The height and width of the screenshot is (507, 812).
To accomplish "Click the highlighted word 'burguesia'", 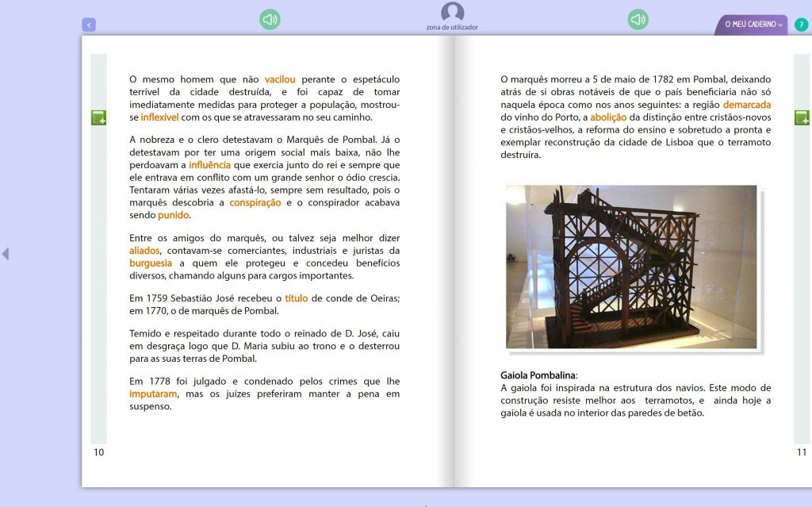I will [151, 263].
